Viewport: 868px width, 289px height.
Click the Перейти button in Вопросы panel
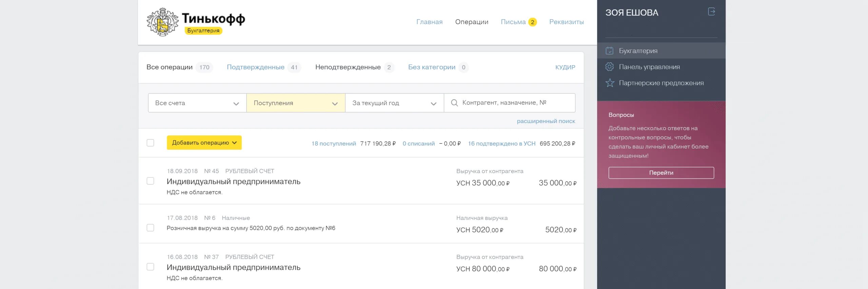[661, 173]
